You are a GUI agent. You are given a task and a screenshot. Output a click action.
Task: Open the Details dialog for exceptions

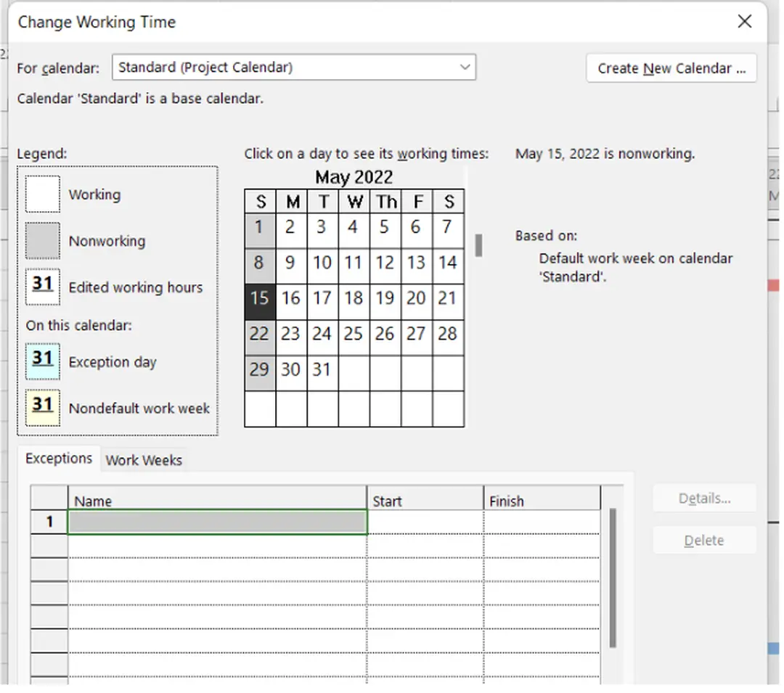point(703,498)
